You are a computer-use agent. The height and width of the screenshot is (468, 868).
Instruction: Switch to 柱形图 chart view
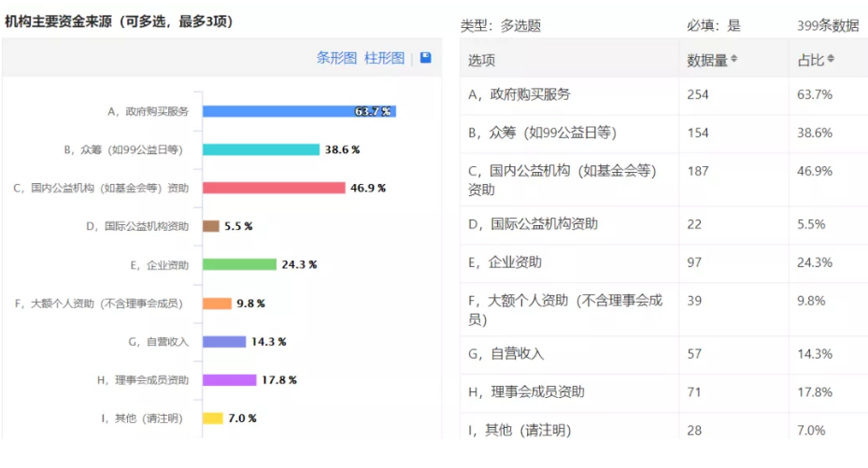384,58
